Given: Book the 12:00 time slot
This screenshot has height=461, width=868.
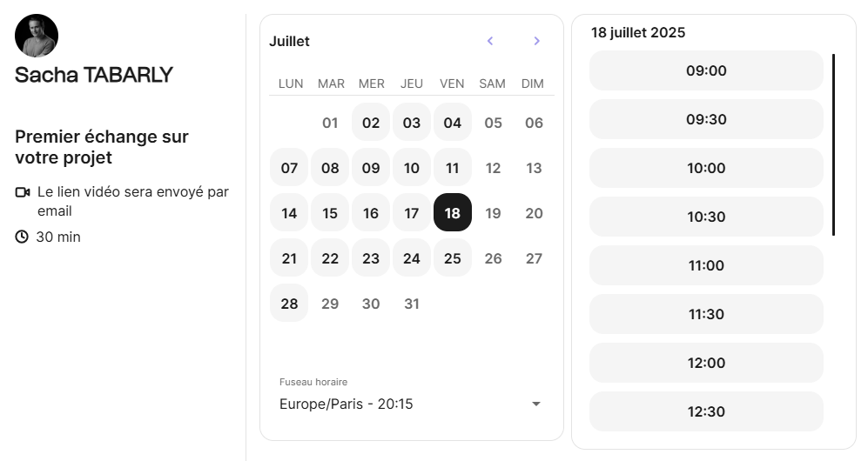Looking at the screenshot, I should [x=705, y=363].
